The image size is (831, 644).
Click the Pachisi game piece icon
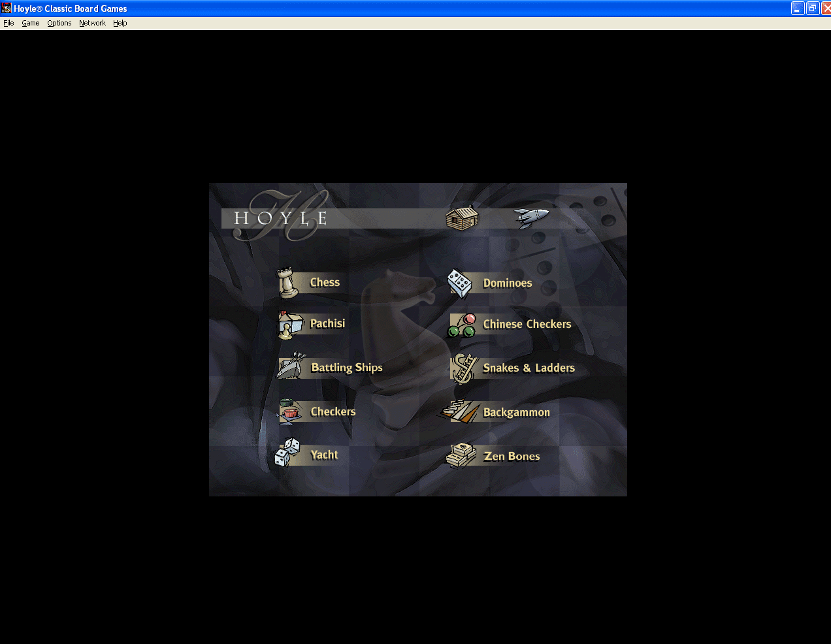pyautogui.click(x=290, y=325)
